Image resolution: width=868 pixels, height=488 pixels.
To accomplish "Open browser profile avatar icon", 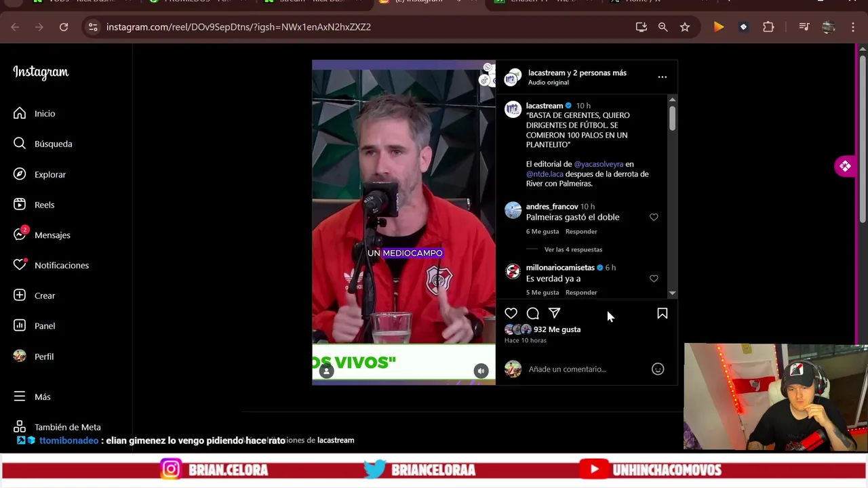I will pyautogui.click(x=828, y=27).
